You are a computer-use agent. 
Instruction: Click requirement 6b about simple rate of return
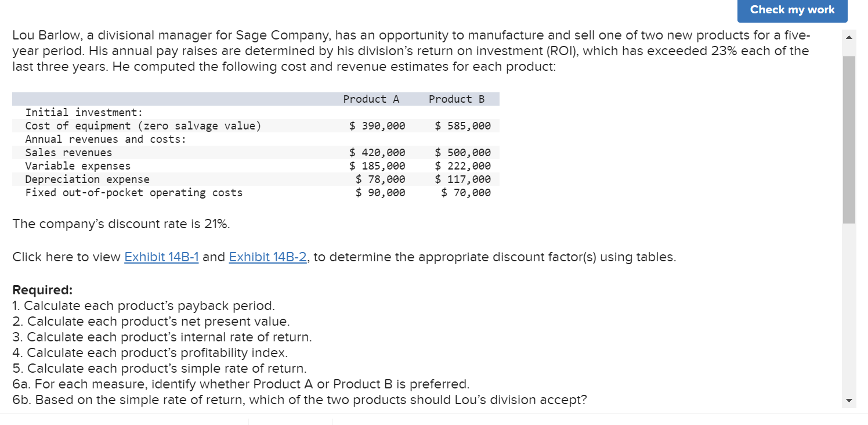[x=299, y=399]
